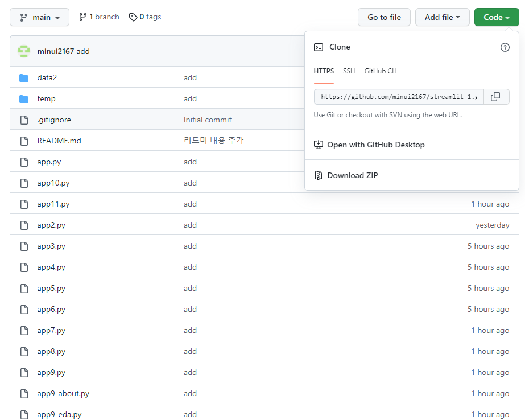
Task: Click the file icon beside app.py
Action: point(24,162)
